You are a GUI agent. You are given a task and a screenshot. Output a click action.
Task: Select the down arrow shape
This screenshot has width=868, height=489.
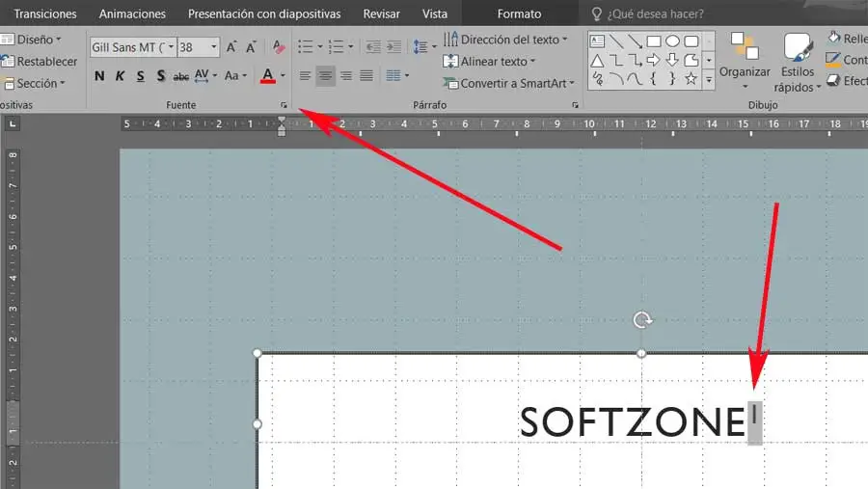point(672,60)
